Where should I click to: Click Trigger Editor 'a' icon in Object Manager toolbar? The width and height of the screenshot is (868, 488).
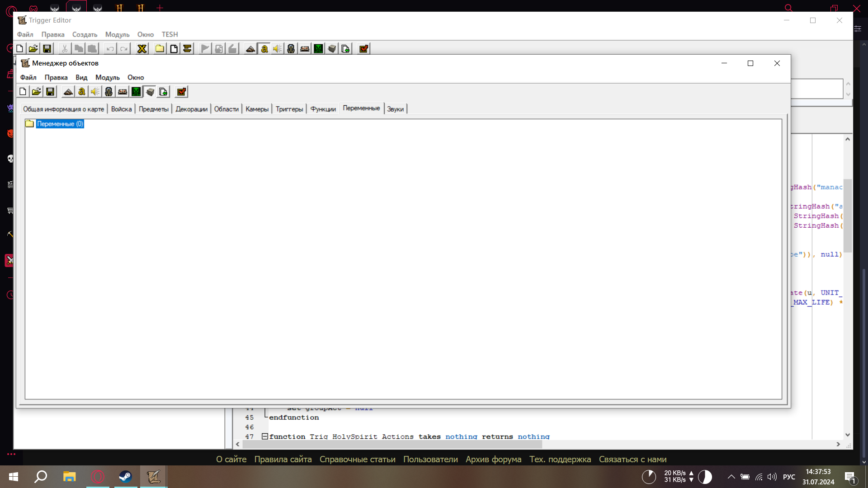81,92
